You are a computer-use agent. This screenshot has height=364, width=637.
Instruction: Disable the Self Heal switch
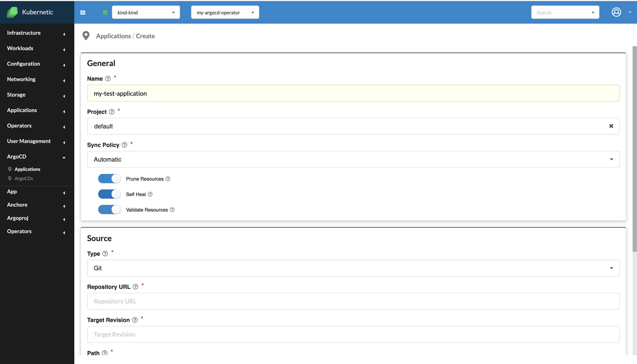[x=109, y=194]
